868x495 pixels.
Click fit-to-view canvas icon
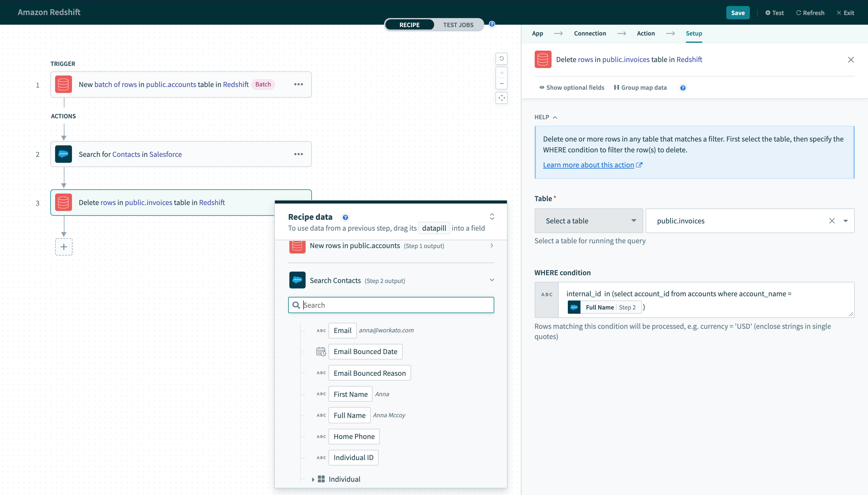tap(501, 98)
